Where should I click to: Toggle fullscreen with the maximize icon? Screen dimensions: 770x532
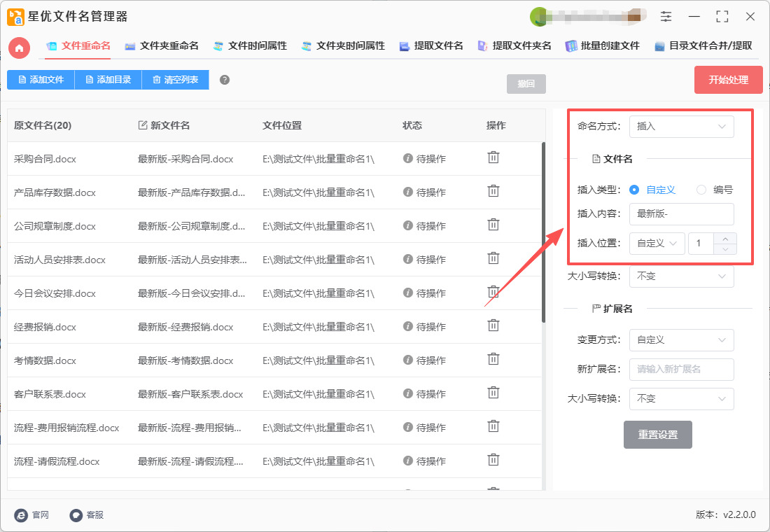pos(722,17)
